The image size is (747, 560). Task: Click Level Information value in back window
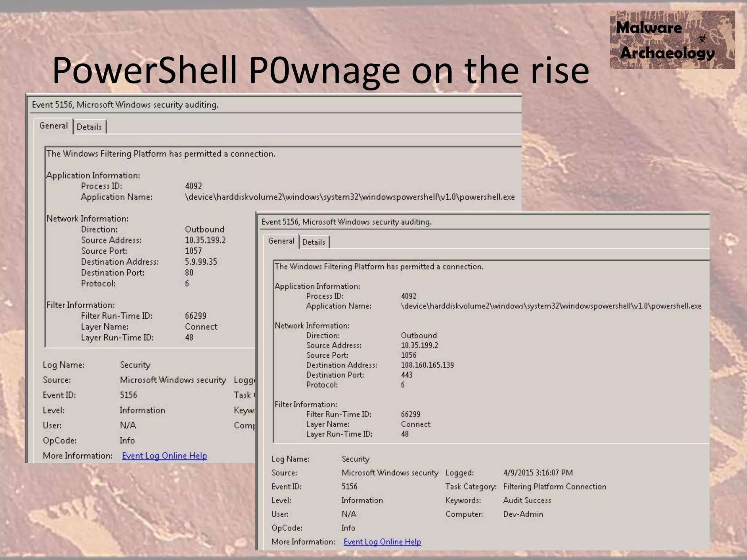click(x=142, y=411)
